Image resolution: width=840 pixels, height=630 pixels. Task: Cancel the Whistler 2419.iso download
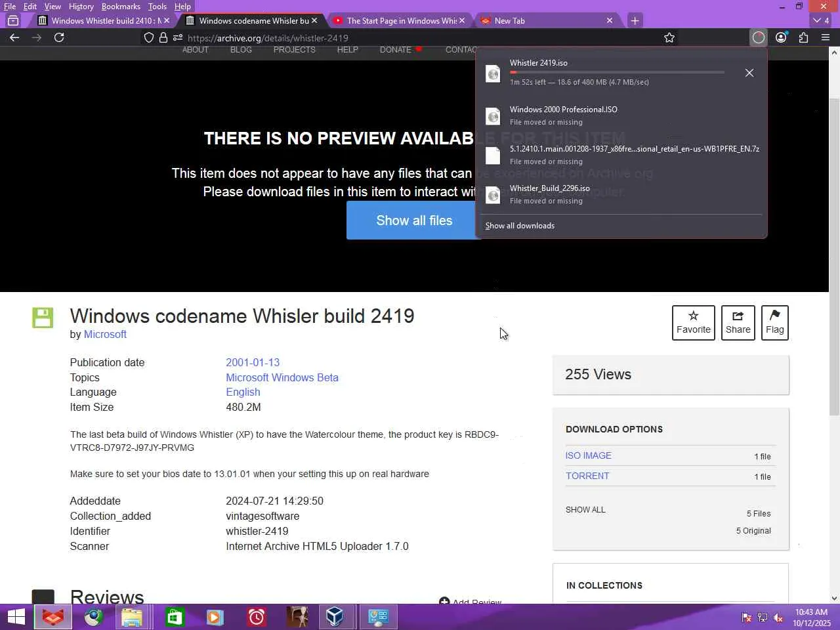click(749, 73)
